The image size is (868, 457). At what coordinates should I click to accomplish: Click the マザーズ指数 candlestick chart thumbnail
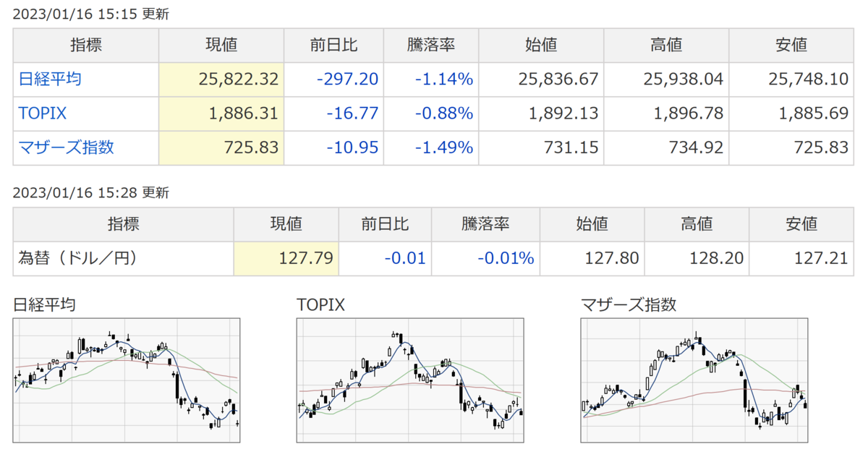coord(694,380)
